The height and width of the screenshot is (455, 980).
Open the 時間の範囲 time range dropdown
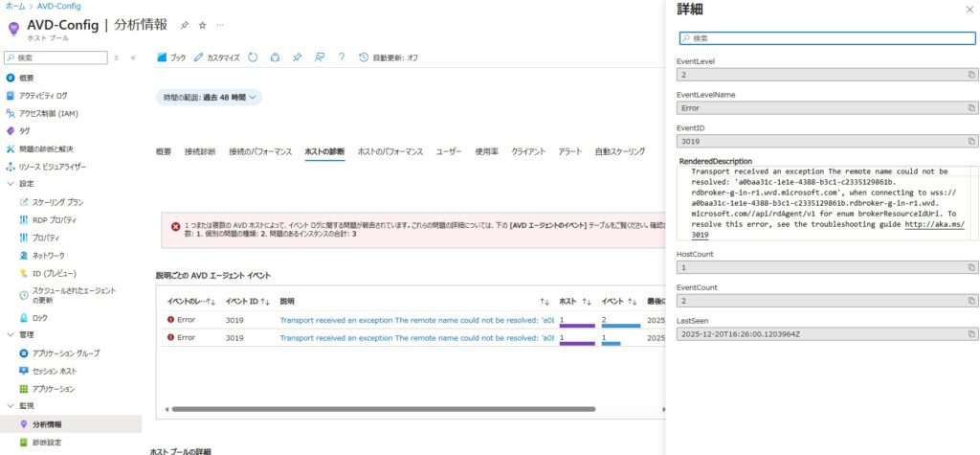pyautogui.click(x=209, y=97)
